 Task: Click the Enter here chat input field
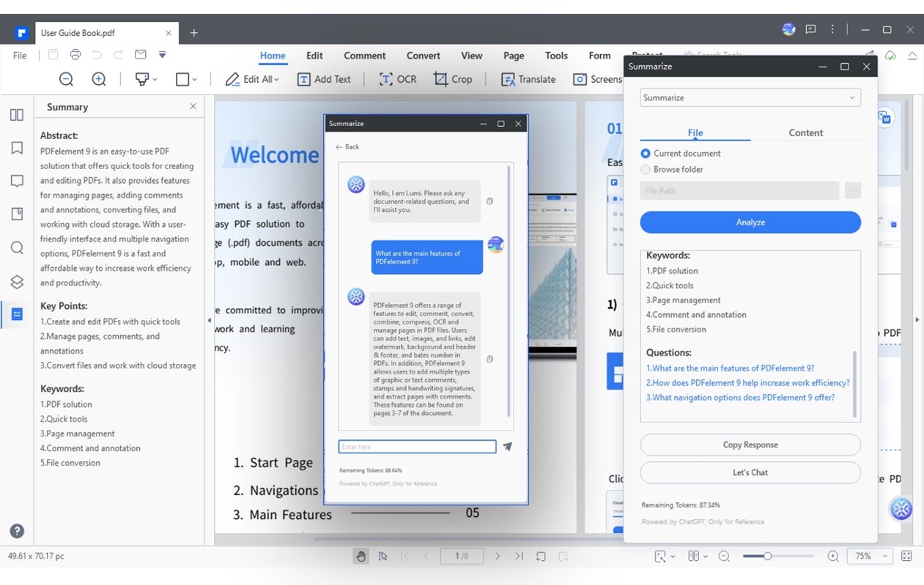tap(416, 447)
